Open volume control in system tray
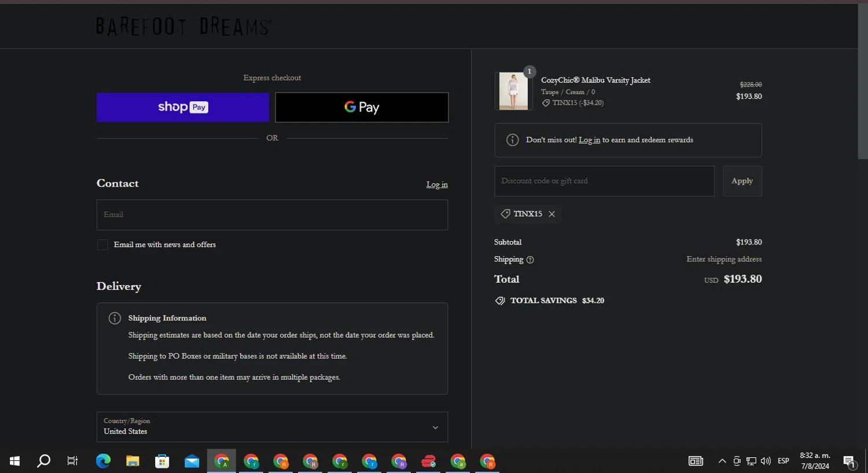Screen dimensions: 868x473 click(x=766, y=461)
